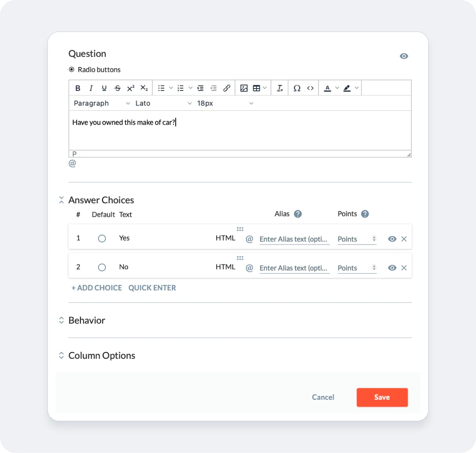Click the @ mention icon below the editor
The width and height of the screenshot is (476, 453).
click(72, 163)
